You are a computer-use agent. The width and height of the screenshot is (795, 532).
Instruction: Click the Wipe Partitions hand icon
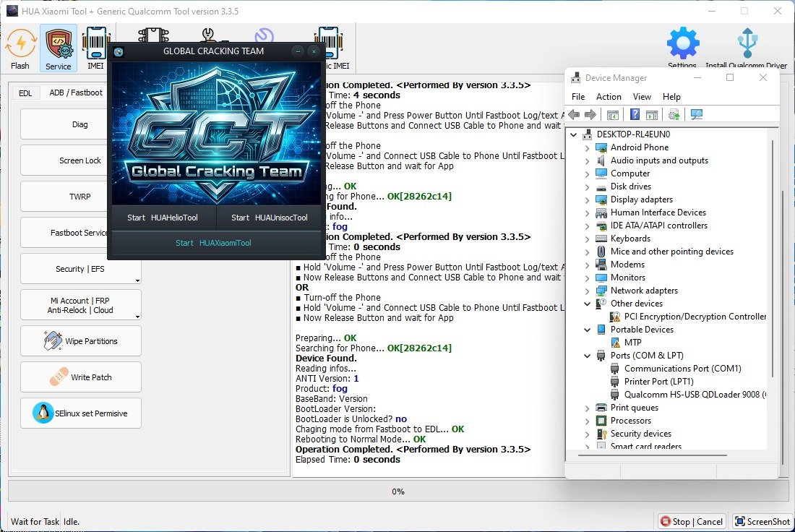(x=53, y=340)
